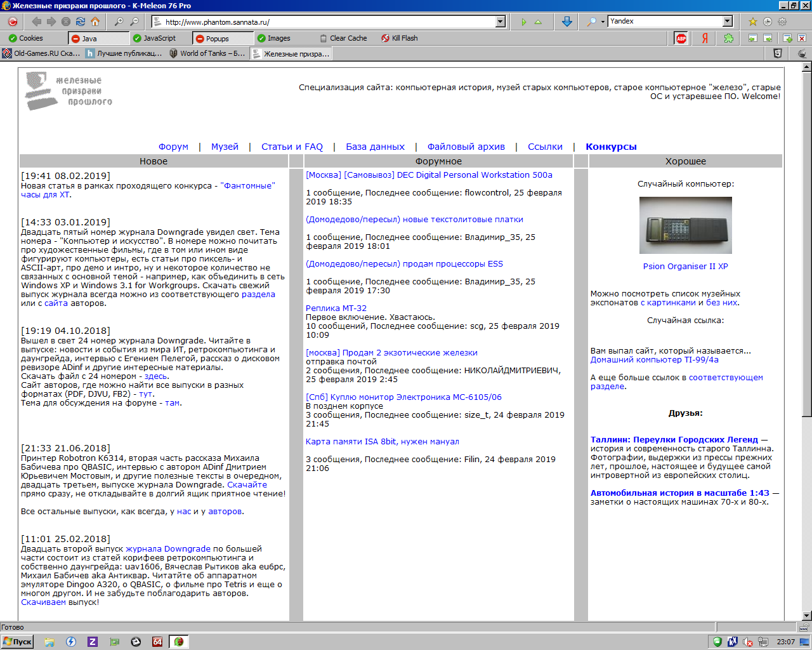
Task: Click the green Up arrow icon
Action: pos(538,22)
